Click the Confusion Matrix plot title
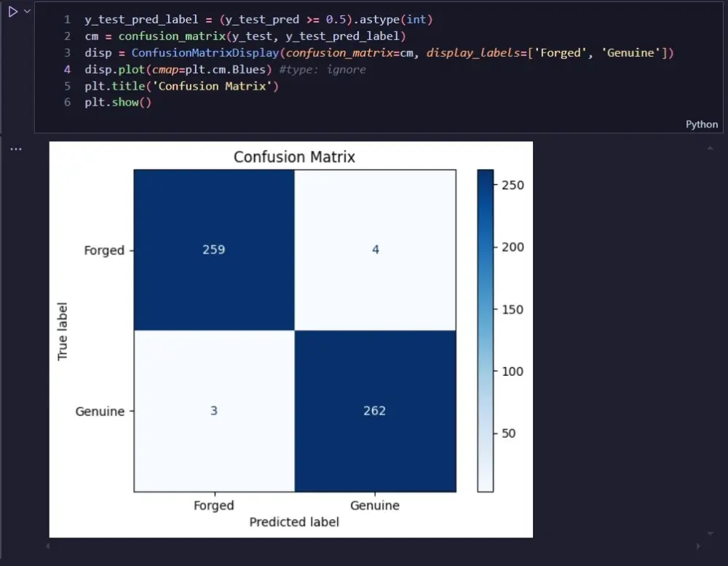 tap(294, 157)
